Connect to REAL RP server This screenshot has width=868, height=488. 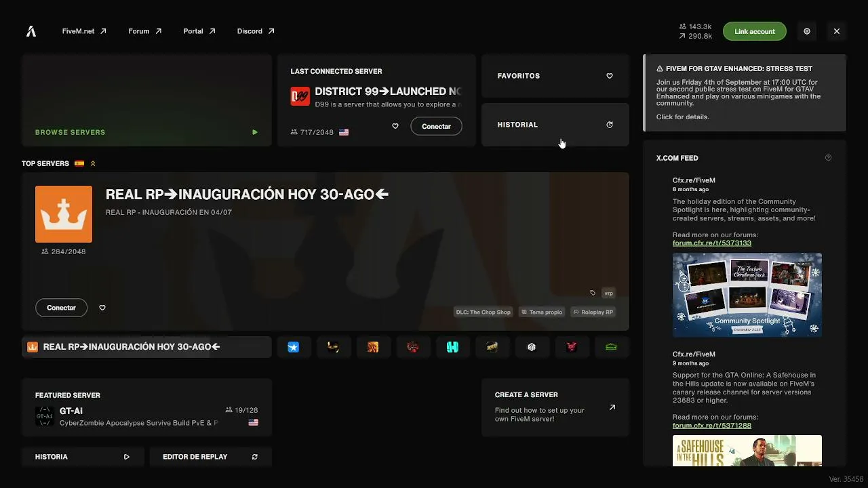click(x=61, y=308)
